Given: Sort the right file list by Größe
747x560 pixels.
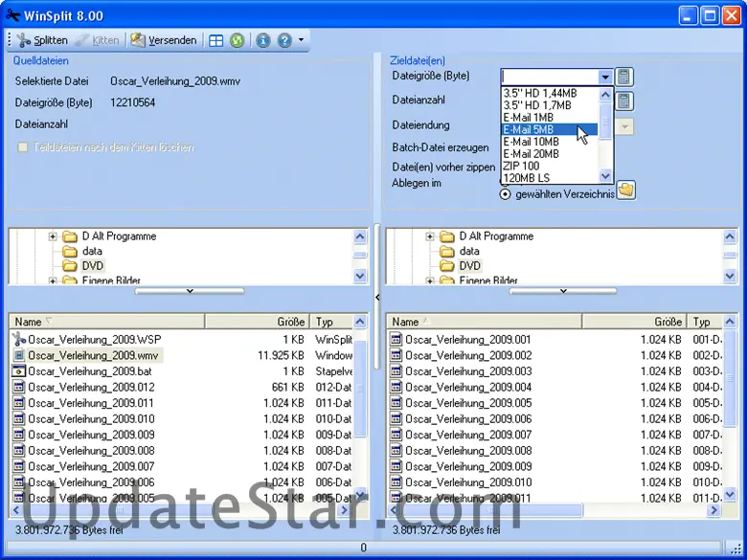Looking at the screenshot, I should pos(635,322).
